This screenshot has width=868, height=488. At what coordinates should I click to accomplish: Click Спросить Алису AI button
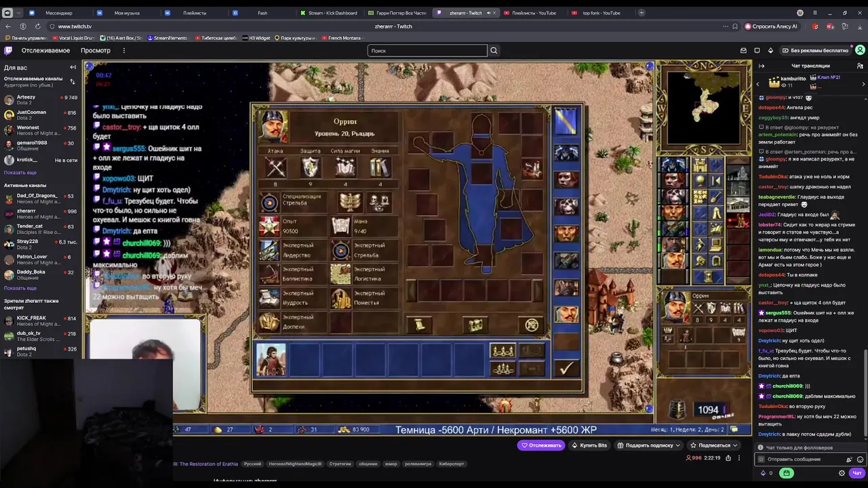coord(771,26)
